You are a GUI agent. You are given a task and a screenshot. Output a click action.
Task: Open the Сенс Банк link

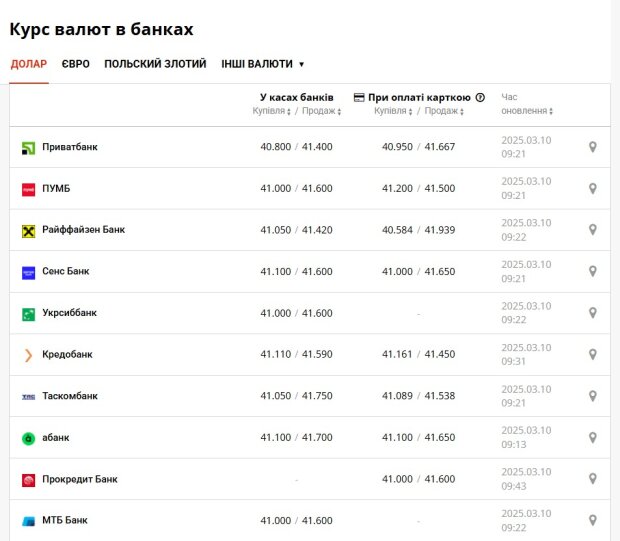coord(66,271)
